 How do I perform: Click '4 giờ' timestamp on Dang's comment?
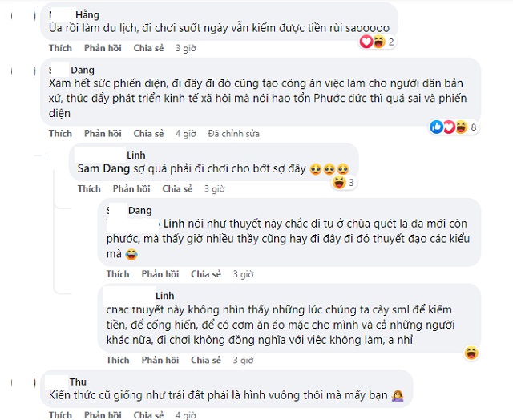point(186,133)
